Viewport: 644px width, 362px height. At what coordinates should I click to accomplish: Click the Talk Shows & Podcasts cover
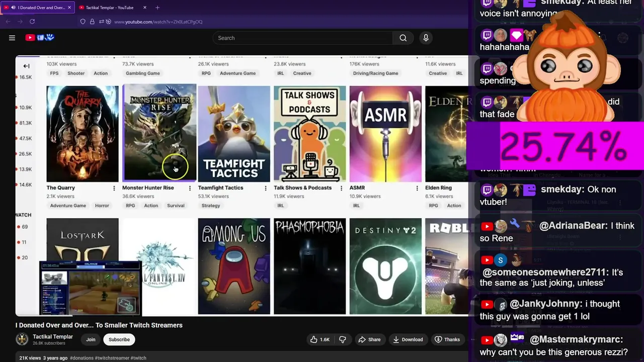point(309,134)
